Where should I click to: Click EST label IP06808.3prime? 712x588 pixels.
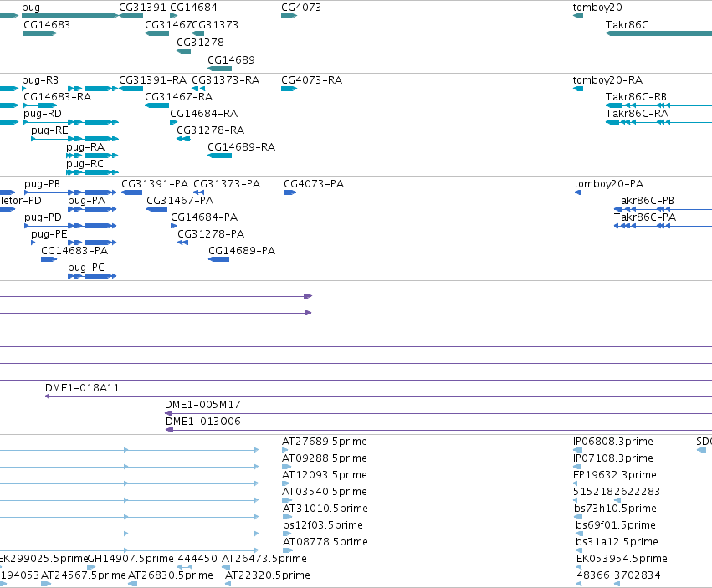613,442
